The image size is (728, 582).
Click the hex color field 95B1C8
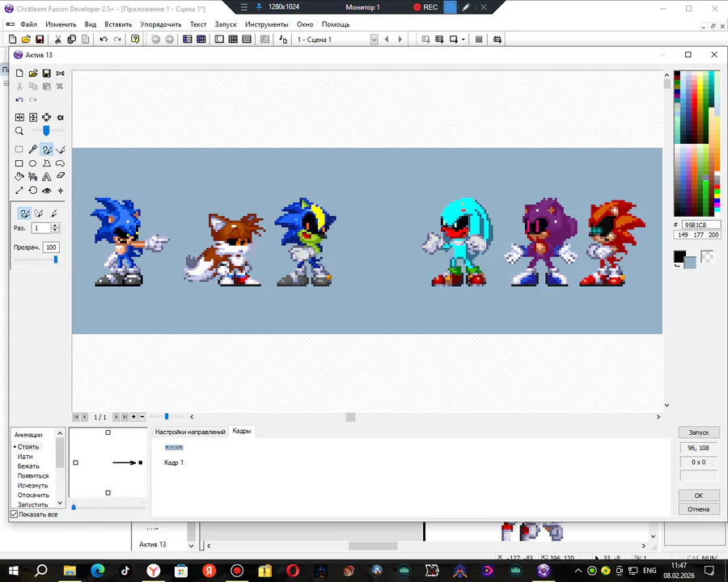click(700, 225)
